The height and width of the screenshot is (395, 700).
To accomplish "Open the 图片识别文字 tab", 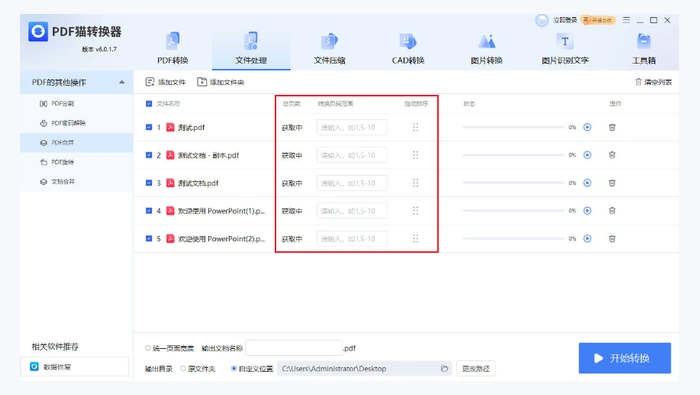I will 565,48.
